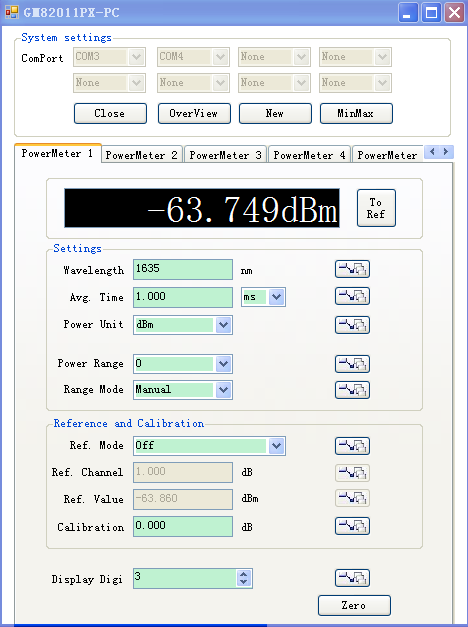The image size is (468, 627).
Task: Switch to the PowerMeter 4 tab
Action: [x=309, y=155]
